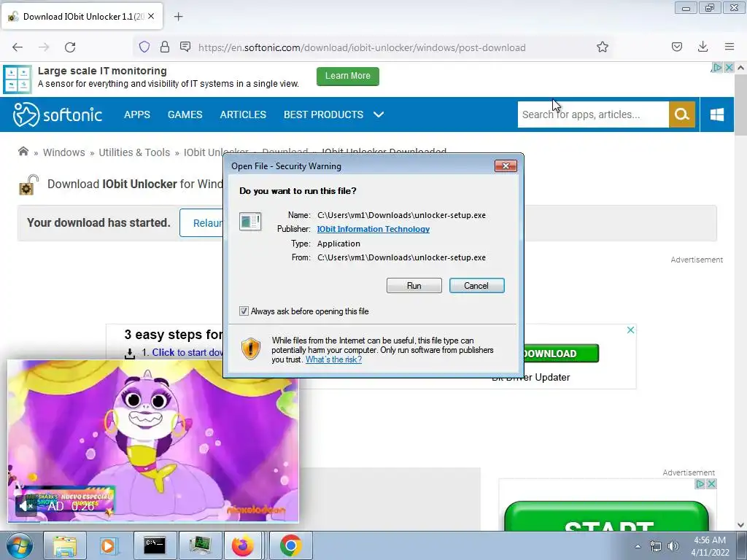Unmute the video ad speaker icon
Image resolution: width=747 pixels, height=560 pixels.
(x=26, y=505)
